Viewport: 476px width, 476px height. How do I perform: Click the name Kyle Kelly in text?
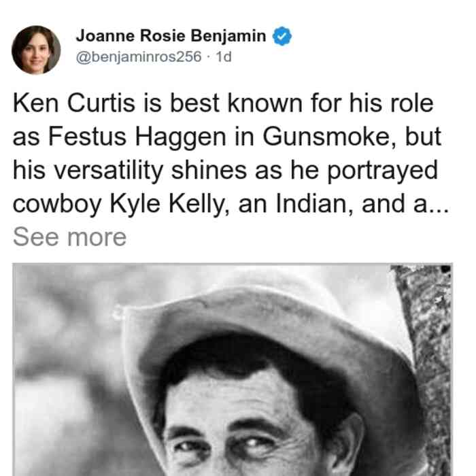point(169,204)
